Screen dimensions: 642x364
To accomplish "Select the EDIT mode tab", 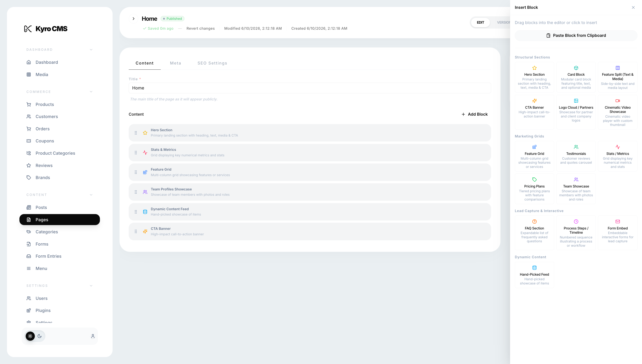I will point(480,23).
